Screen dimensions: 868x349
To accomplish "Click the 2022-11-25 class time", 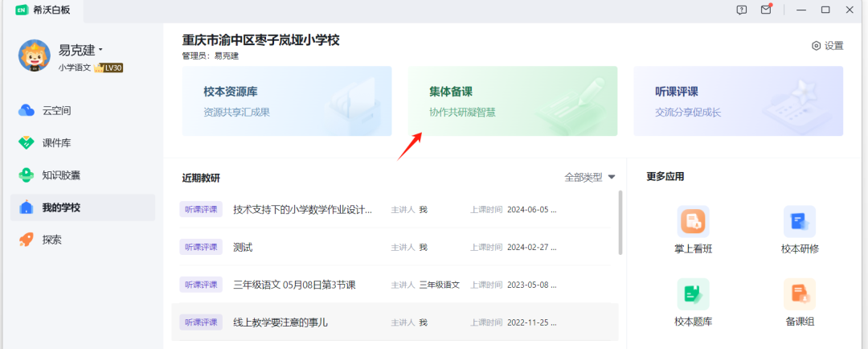I will (532, 322).
